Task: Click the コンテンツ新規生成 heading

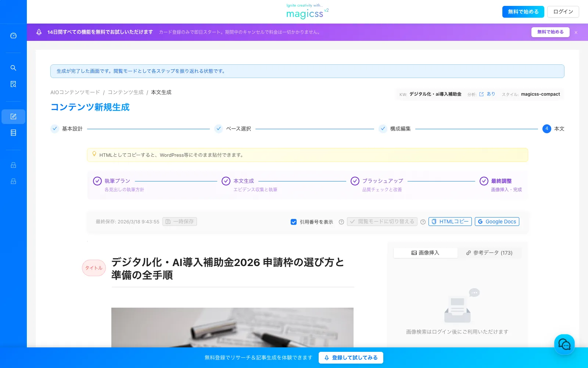Action: click(x=90, y=107)
